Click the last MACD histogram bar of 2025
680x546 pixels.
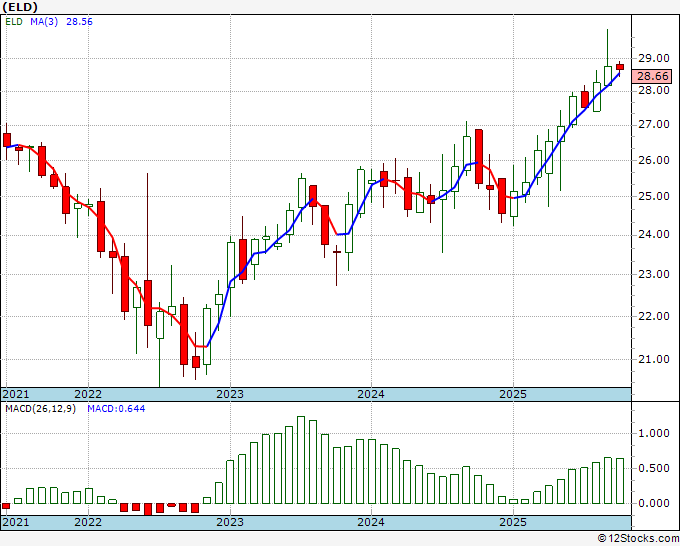coord(620,481)
